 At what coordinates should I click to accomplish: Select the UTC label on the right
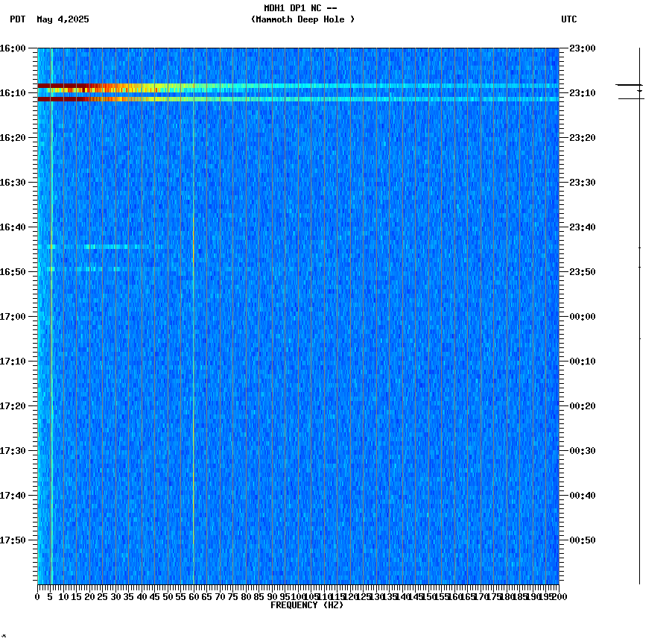click(x=570, y=20)
